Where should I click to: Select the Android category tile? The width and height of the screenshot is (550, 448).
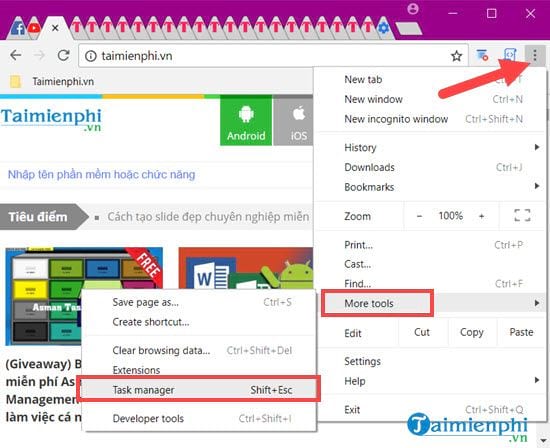[x=246, y=122]
